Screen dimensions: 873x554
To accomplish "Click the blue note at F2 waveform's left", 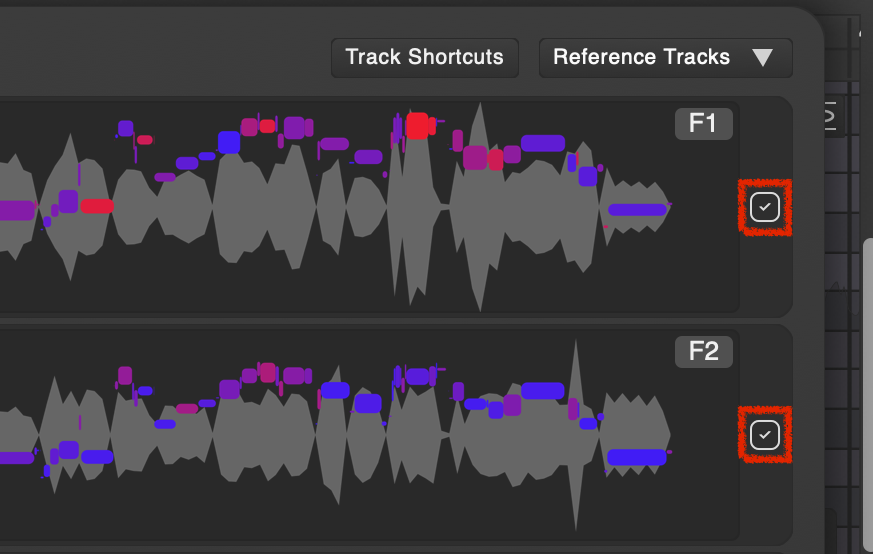I will [x=97, y=457].
